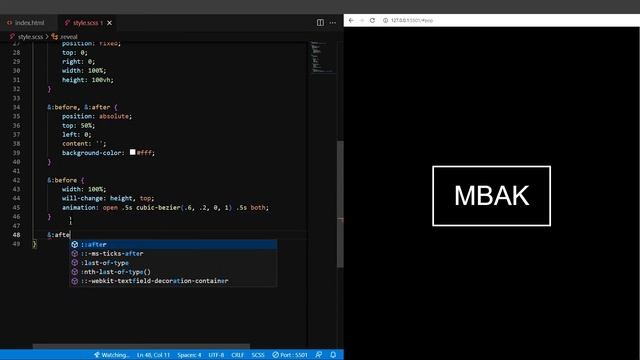Viewport: 640px width, 360px height.
Task: Open editor More Actions menu
Action: 333,23
